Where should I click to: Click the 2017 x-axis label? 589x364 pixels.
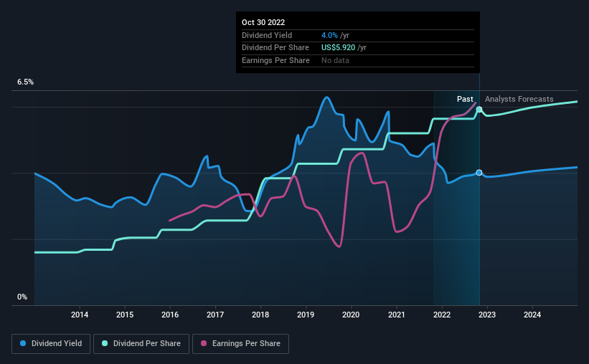[215, 315]
